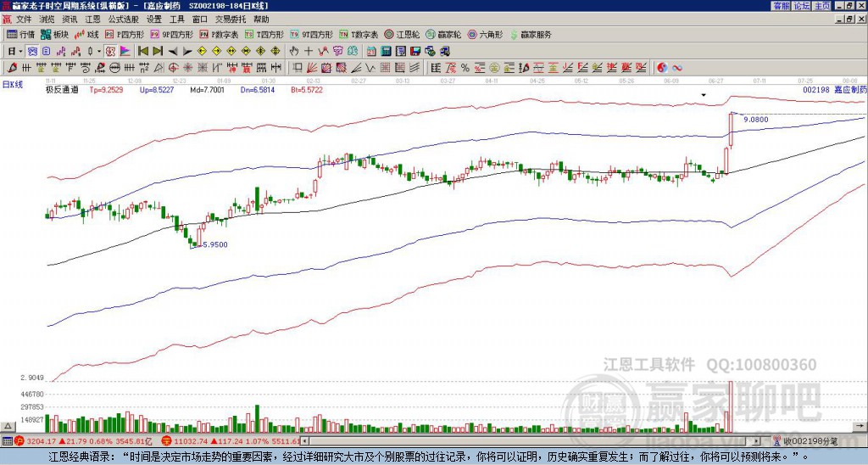Expand the candlestick chart type dropdown arrow
Viewport: 868px width, 465px height.
(99, 52)
